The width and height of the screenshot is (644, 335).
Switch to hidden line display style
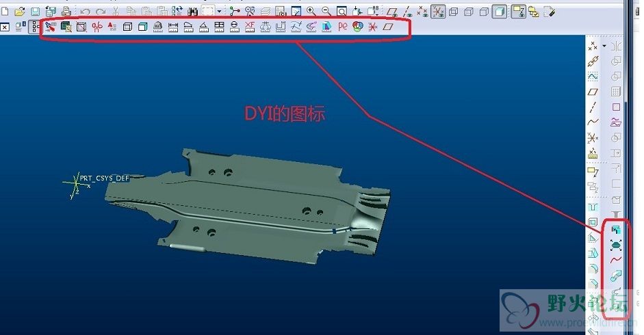tap(469, 12)
